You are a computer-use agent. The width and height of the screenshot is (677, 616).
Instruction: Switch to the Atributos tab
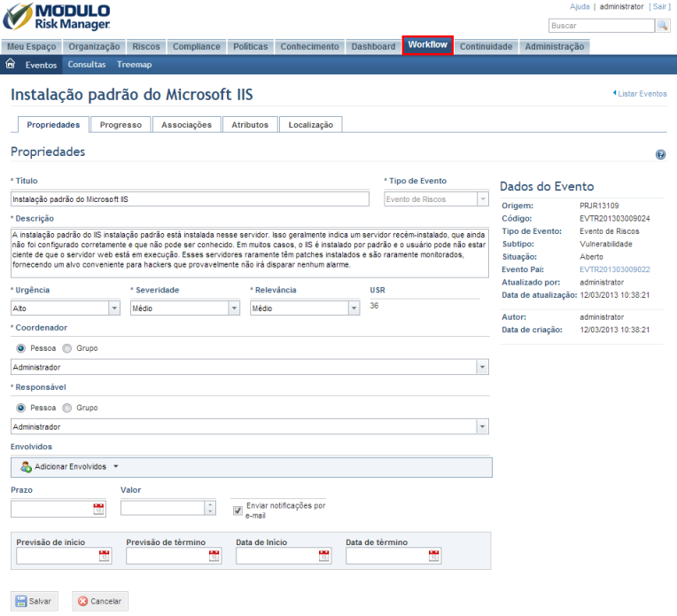[250, 124]
